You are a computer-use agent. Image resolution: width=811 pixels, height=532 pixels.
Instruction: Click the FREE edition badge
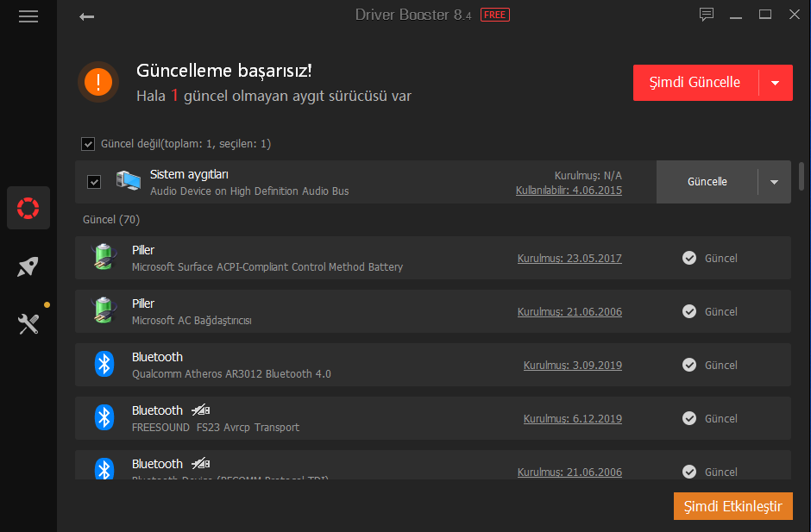pos(495,15)
